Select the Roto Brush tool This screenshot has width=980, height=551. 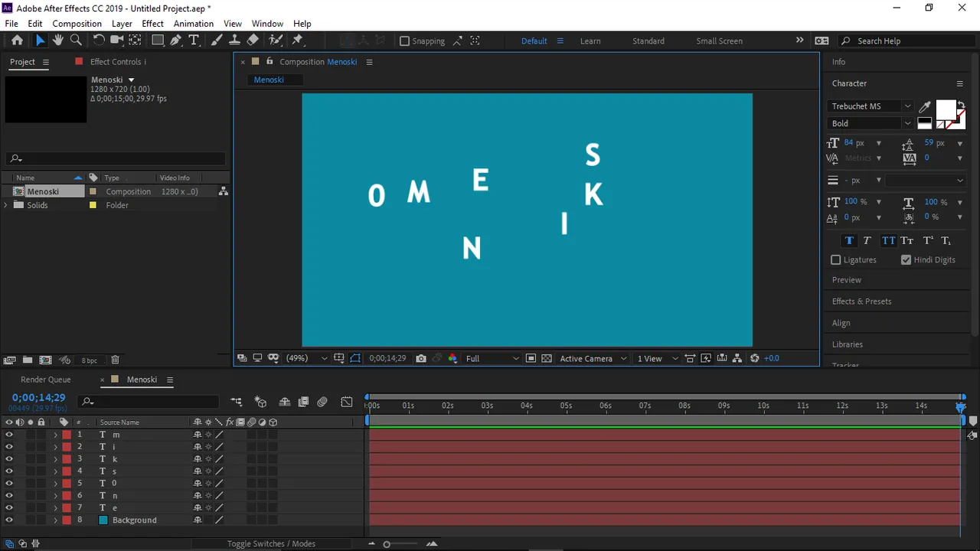point(276,41)
